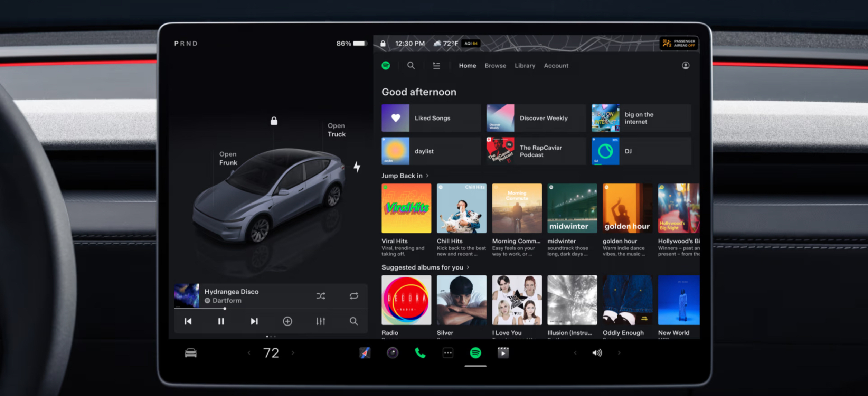This screenshot has height=396, width=868.
Task: Expand Suggested albums for you section
Action: pyautogui.click(x=426, y=267)
